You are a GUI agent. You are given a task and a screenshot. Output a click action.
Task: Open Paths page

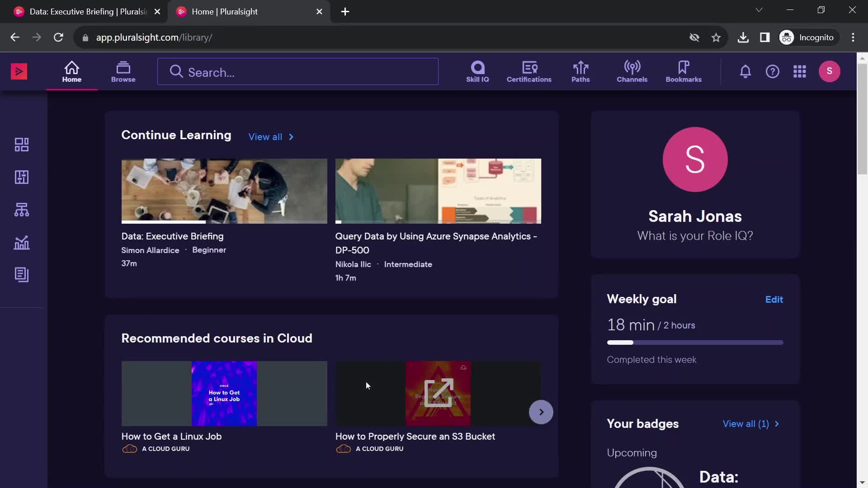click(x=580, y=71)
